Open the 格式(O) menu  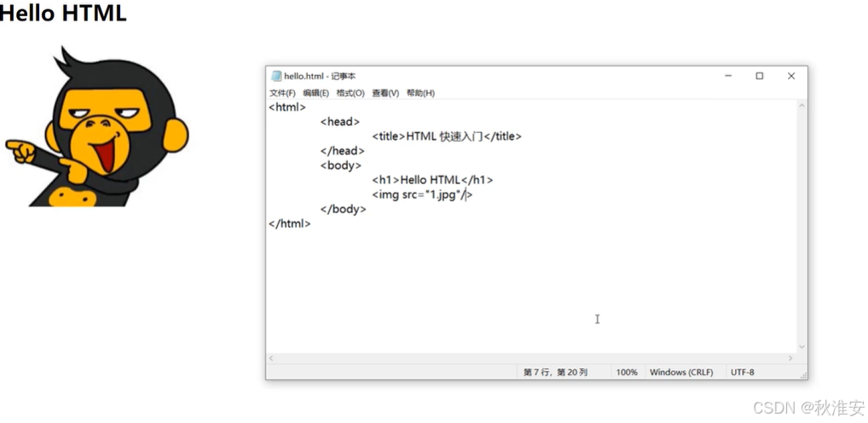(x=350, y=93)
